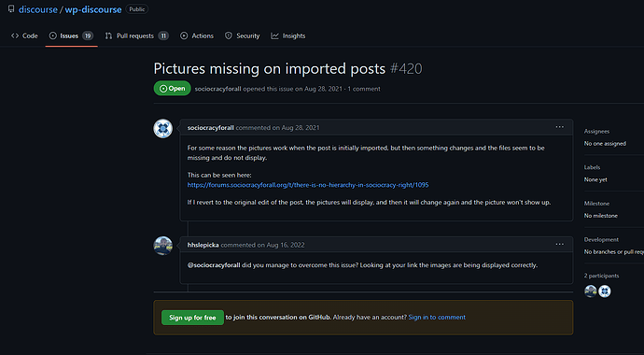This screenshot has width=644, height=355.
Task: Open the wp-discourse repository link
Action: tap(93, 9)
